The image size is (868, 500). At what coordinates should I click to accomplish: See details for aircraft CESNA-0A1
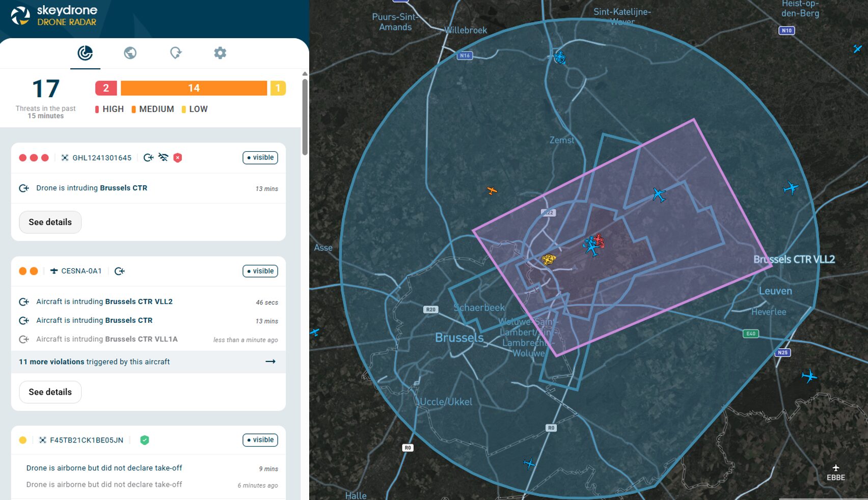coord(50,392)
